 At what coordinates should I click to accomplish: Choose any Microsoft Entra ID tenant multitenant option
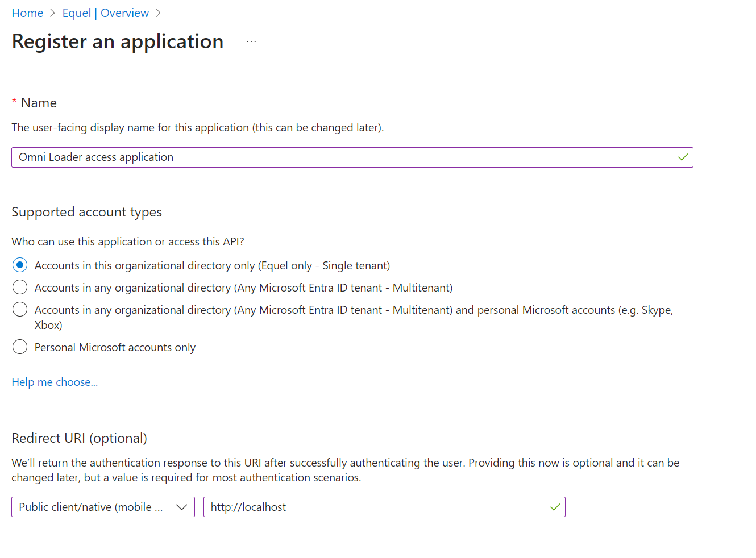coord(20,288)
